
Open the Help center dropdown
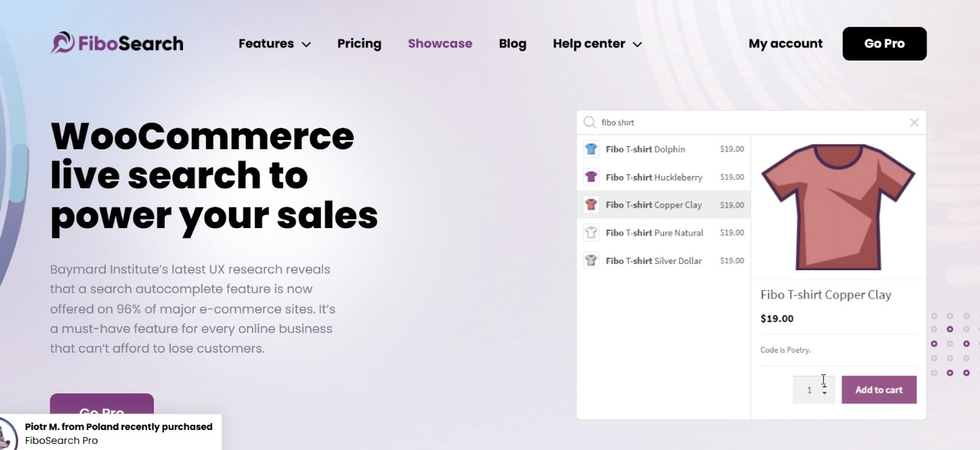(x=597, y=44)
